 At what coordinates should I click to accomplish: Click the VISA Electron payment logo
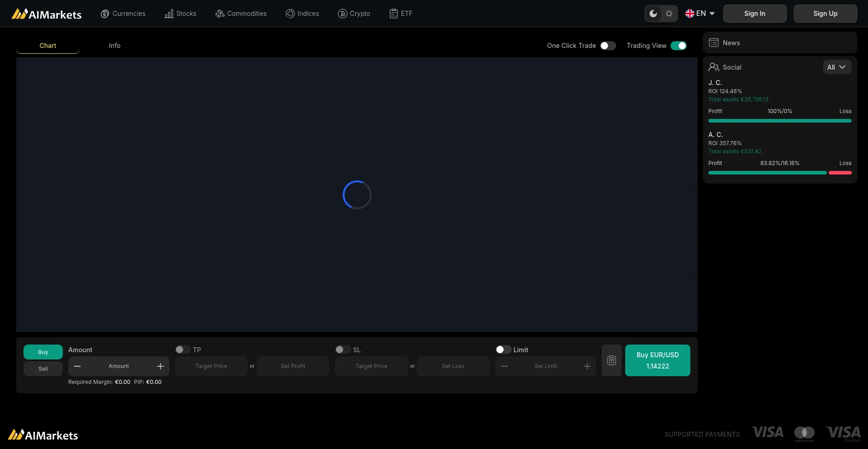point(844,434)
